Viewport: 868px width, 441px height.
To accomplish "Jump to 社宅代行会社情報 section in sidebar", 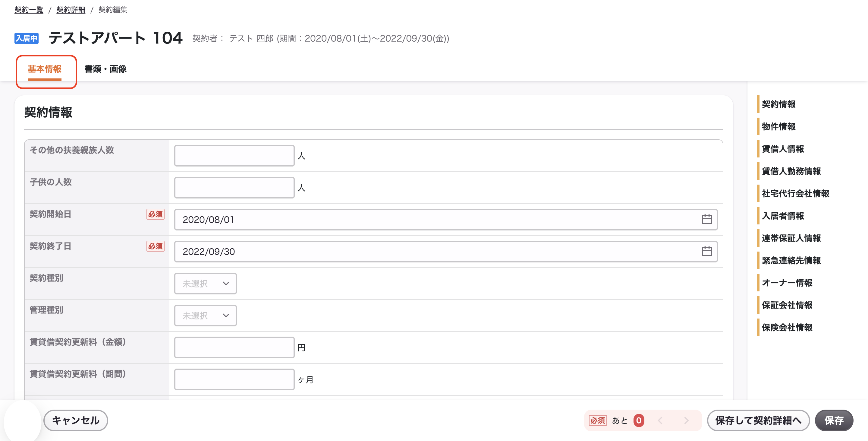I will pyautogui.click(x=795, y=193).
